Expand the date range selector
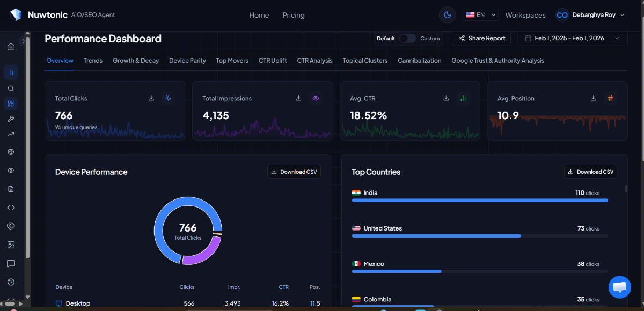Viewport: 644px width, 311px height. [x=572, y=38]
